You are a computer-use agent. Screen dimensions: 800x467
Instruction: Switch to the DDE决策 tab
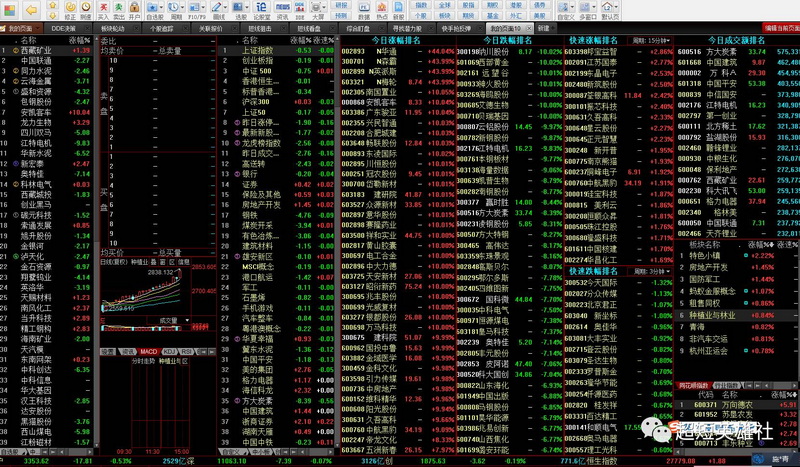[x=64, y=29]
